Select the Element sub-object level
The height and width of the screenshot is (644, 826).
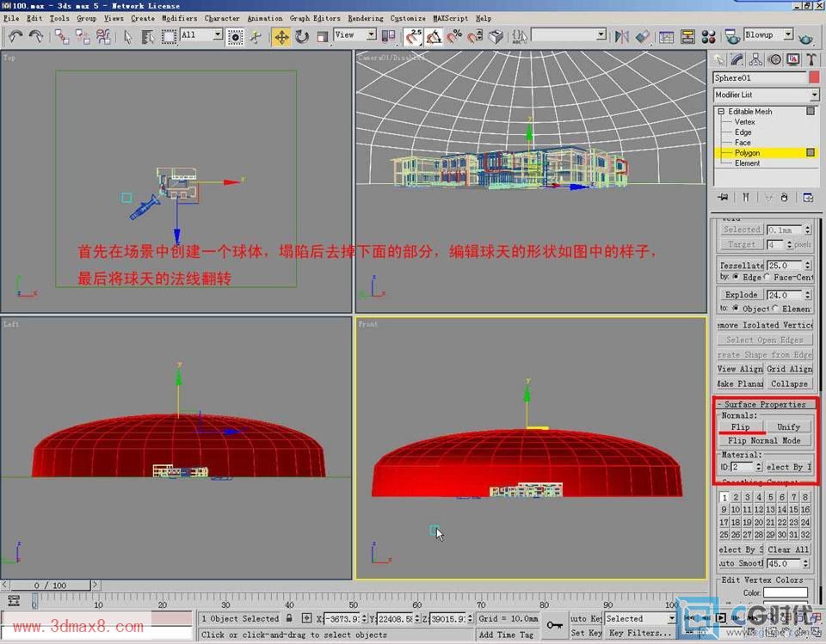tap(747, 163)
